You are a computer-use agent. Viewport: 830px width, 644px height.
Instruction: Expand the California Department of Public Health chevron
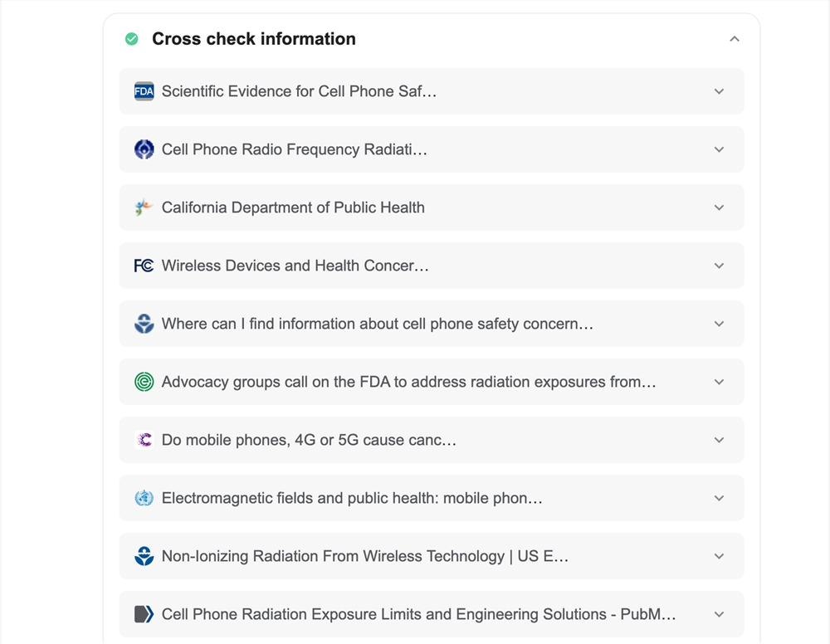pyautogui.click(x=719, y=207)
